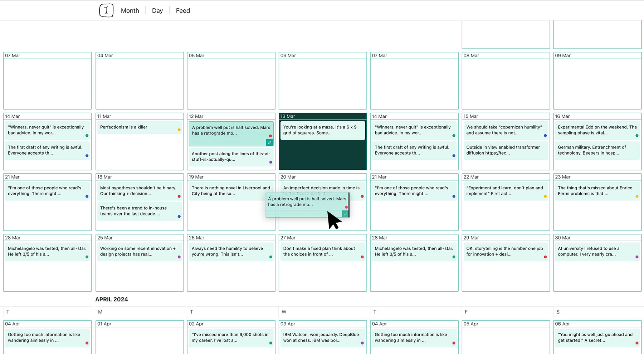
Task: Select the empty 06 Mar day cell
Action: pyautogui.click(x=323, y=84)
